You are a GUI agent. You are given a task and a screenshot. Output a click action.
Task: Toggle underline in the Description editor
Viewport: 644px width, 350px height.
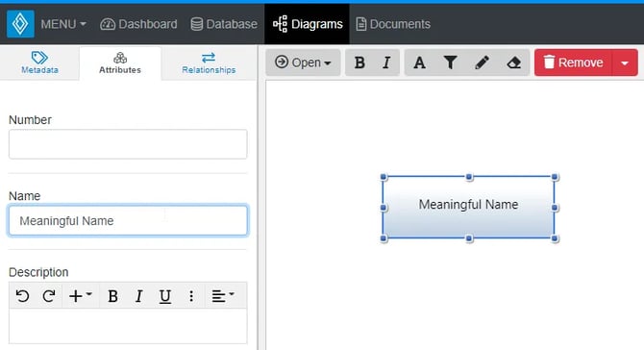[x=165, y=296]
